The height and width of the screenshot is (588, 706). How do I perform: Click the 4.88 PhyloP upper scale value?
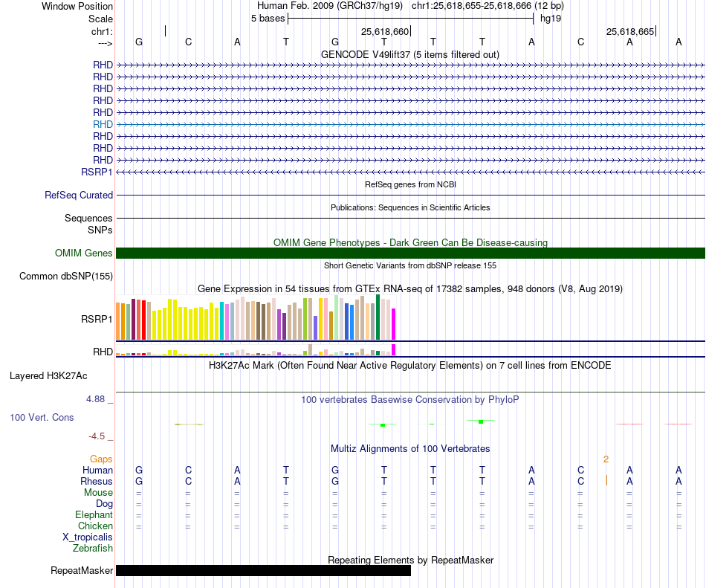tap(95, 399)
